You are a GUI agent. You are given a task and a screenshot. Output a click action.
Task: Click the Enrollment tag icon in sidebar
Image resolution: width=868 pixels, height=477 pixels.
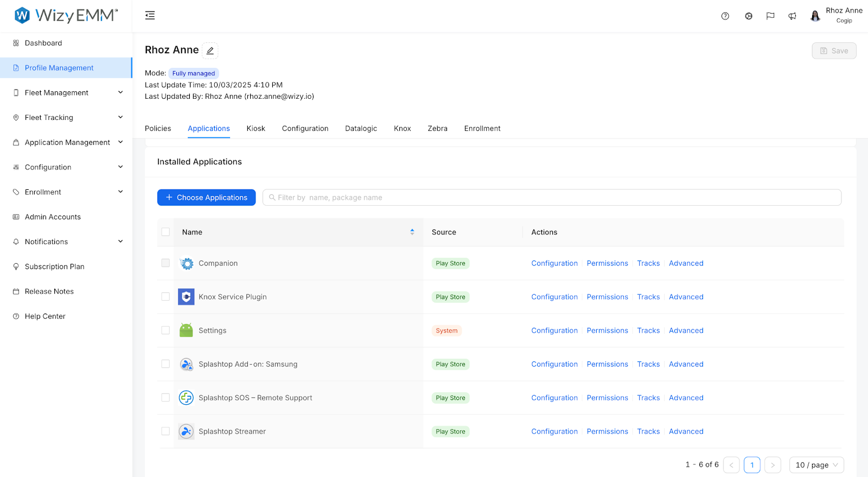[x=16, y=192]
